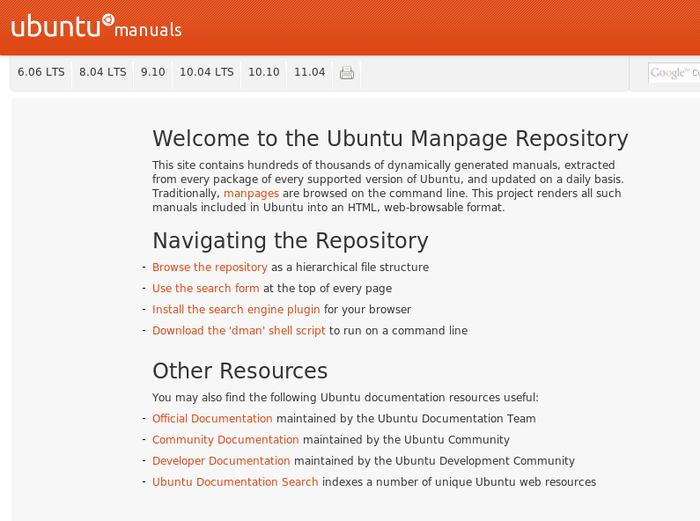Click the text 'at the top of every page'

pyautogui.click(x=328, y=288)
